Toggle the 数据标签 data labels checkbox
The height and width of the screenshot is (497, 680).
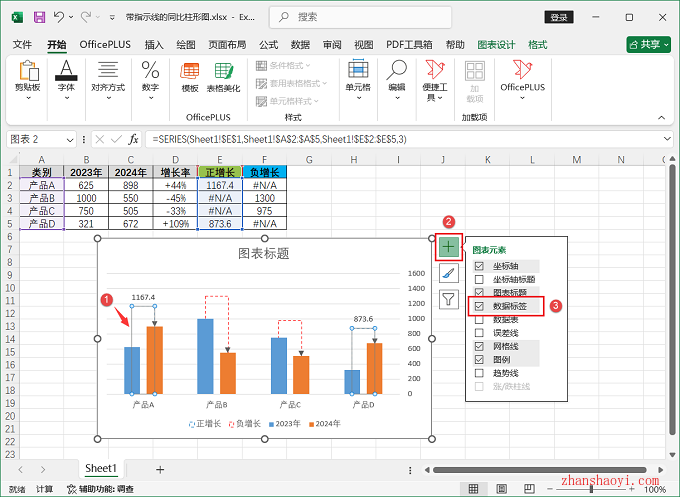480,306
